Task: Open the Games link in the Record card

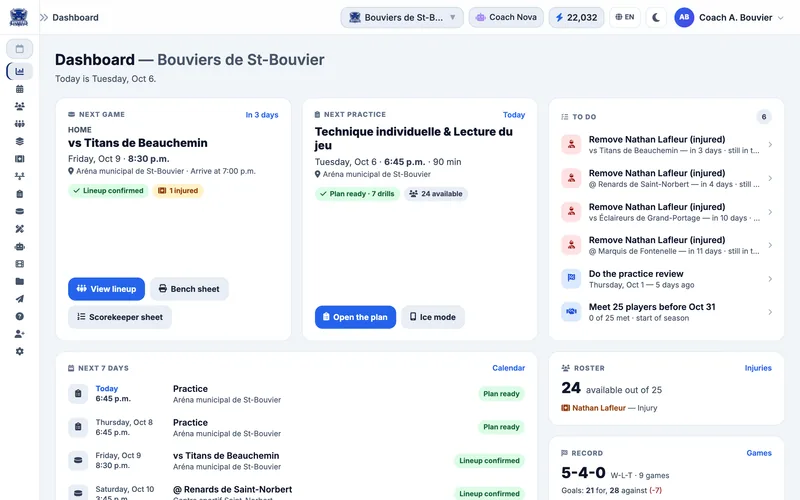Action: click(759, 453)
